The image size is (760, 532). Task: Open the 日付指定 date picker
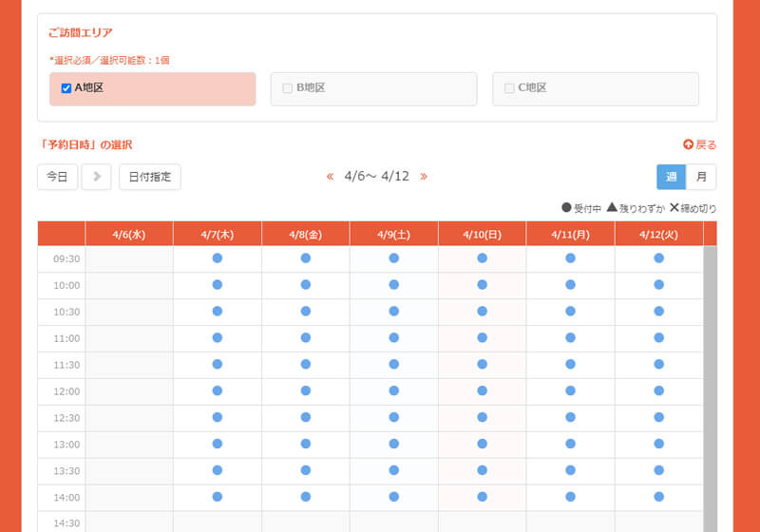pyautogui.click(x=149, y=177)
